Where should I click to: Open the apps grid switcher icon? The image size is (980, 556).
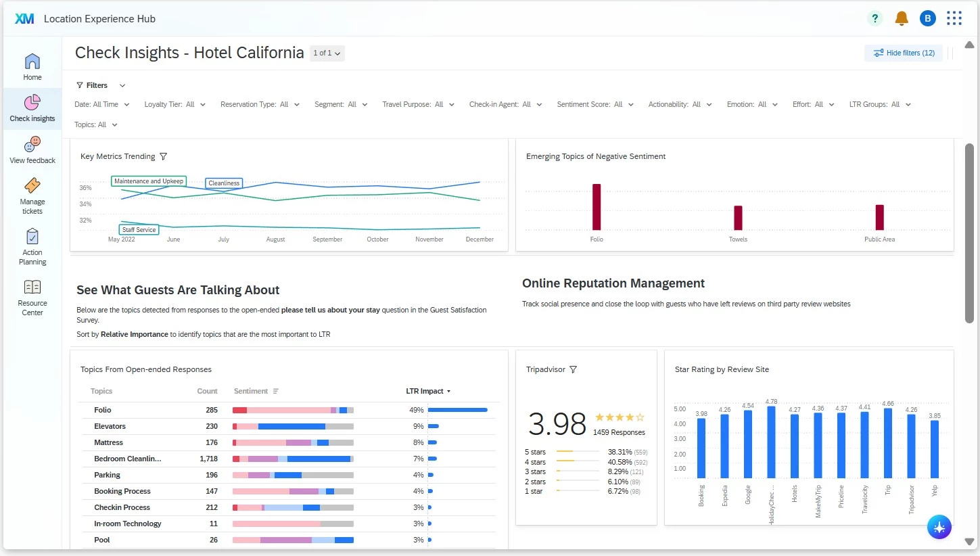(954, 18)
